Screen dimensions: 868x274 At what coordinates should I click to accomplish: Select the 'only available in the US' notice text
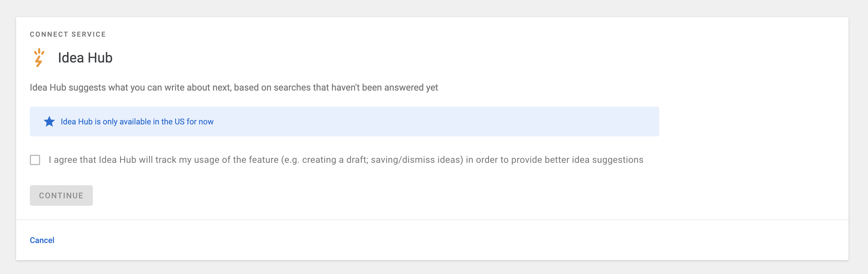[137, 122]
